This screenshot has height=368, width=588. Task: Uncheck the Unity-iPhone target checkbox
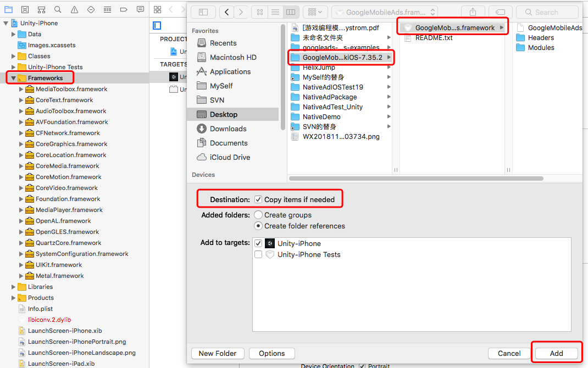tap(258, 243)
